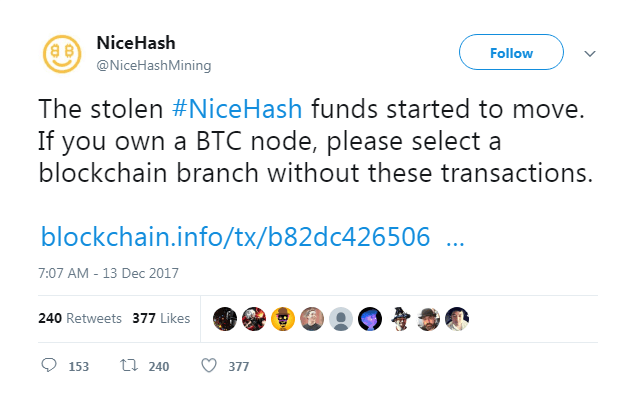Open the wizard hat liker avatar
Image resolution: width=636 pixels, height=406 pixels.
400,319
